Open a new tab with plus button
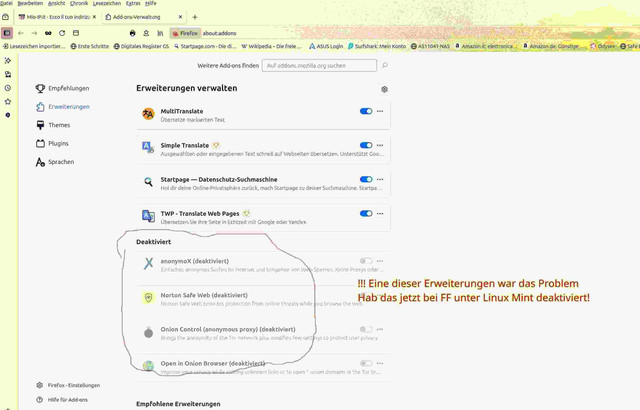The width and height of the screenshot is (640, 410). [x=195, y=17]
